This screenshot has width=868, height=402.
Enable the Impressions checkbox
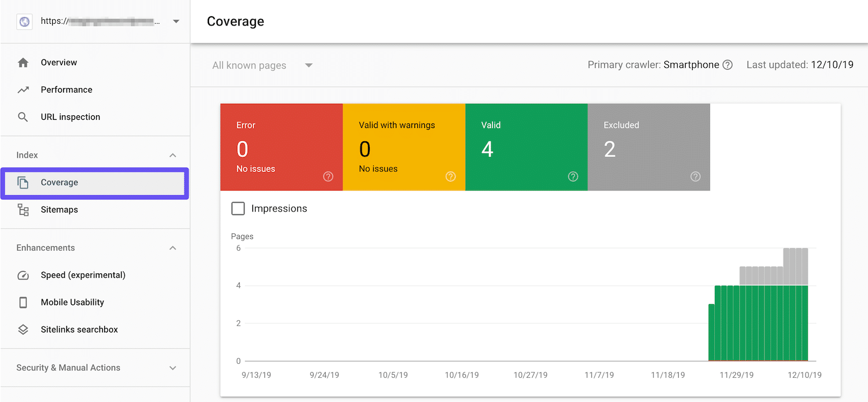[x=238, y=208]
